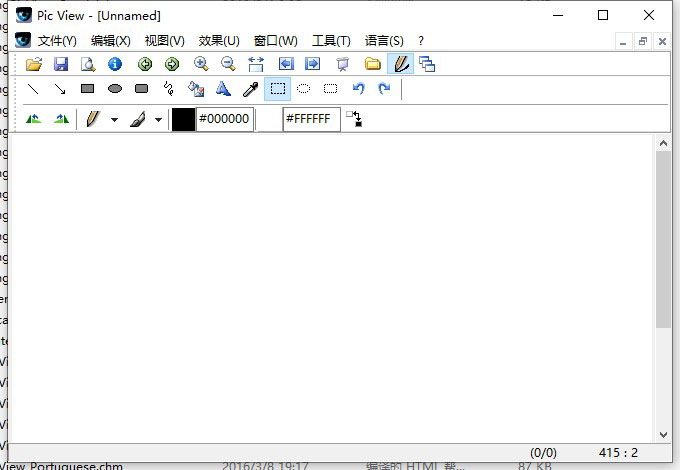Select the Arrow drawing tool
Viewport: 680px width, 470px height.
pos(60,89)
